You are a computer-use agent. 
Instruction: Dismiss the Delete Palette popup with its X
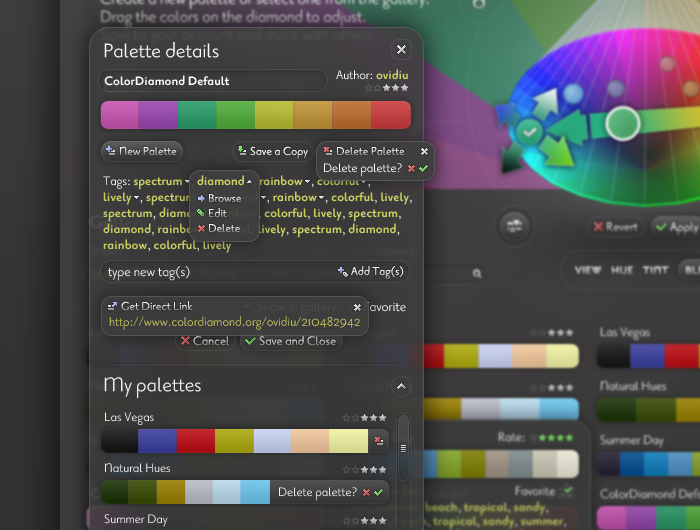424,151
